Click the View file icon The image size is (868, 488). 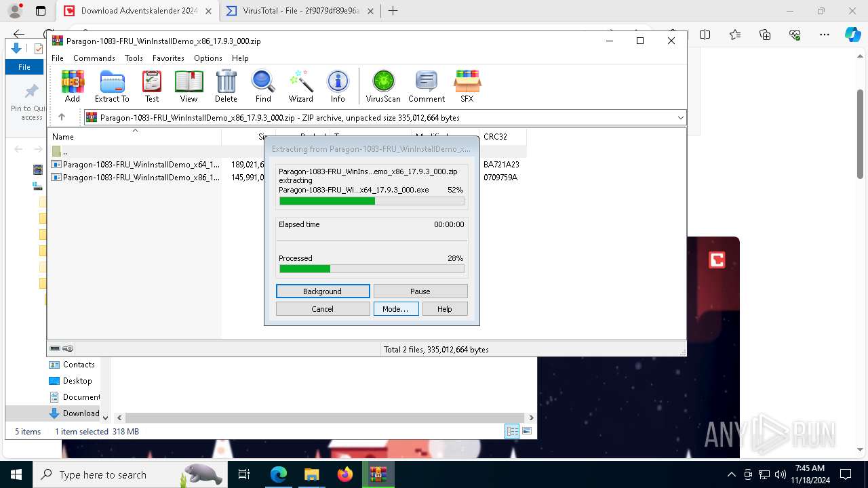click(x=189, y=86)
